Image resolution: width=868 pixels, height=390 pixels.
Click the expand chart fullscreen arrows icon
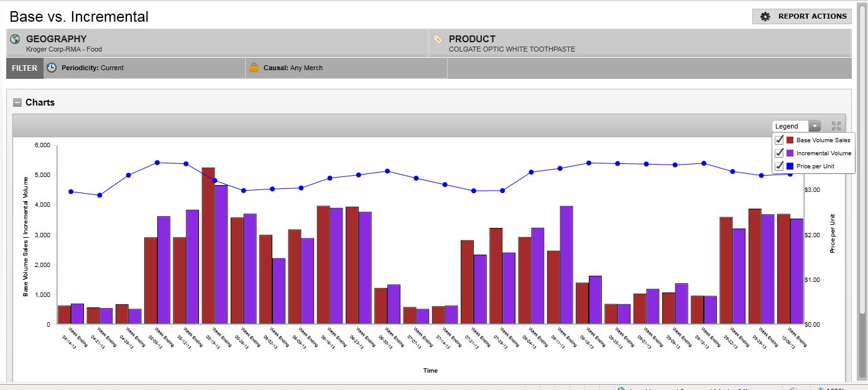click(836, 126)
